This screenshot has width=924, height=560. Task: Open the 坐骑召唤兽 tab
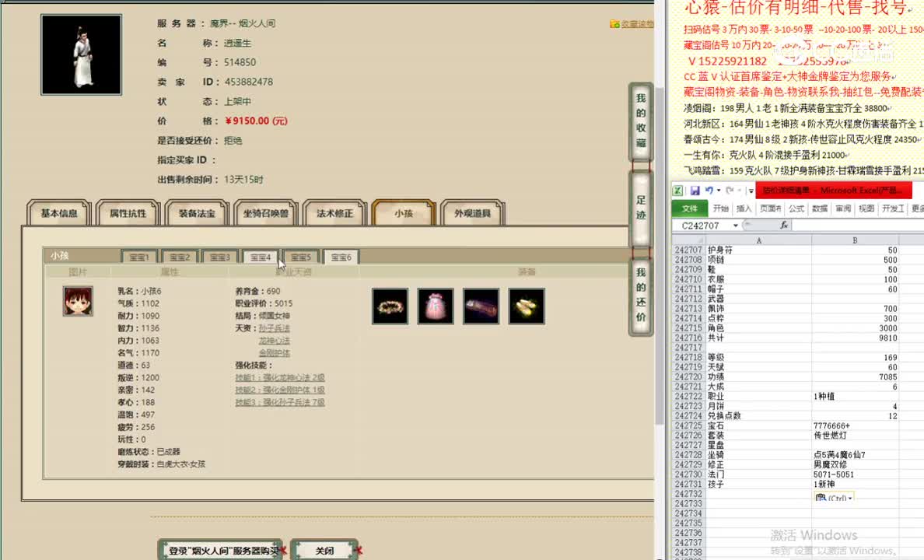(x=266, y=213)
